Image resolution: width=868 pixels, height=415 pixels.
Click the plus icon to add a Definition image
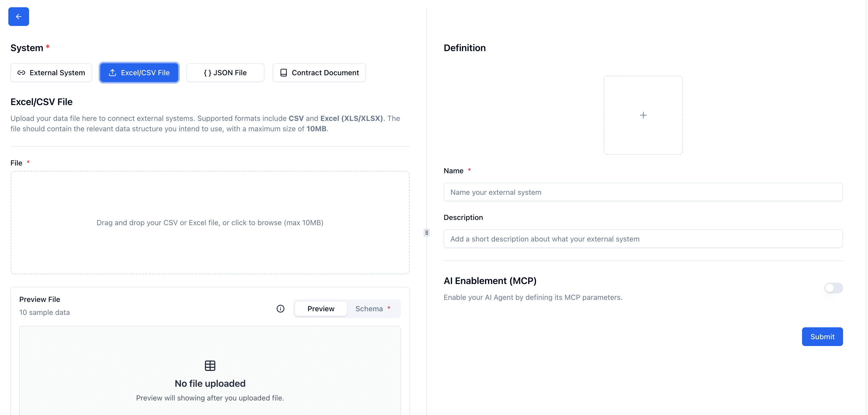643,115
